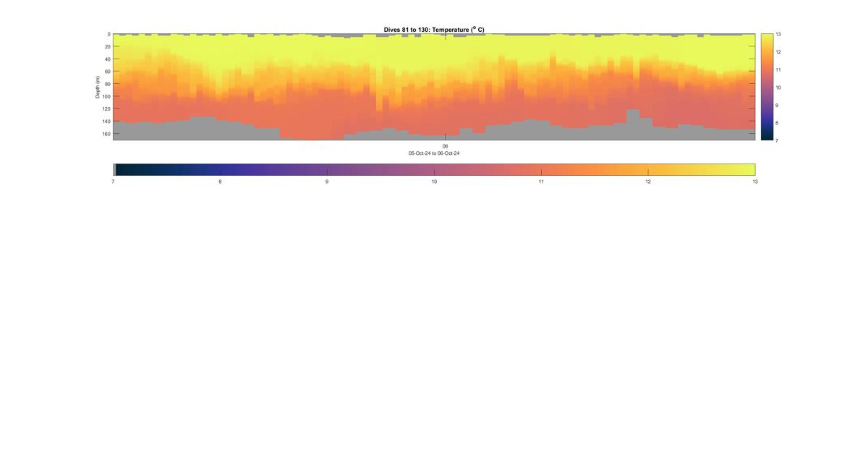868x450 pixels.
Task: Click depth axis tick label '120'
Action: (x=106, y=109)
